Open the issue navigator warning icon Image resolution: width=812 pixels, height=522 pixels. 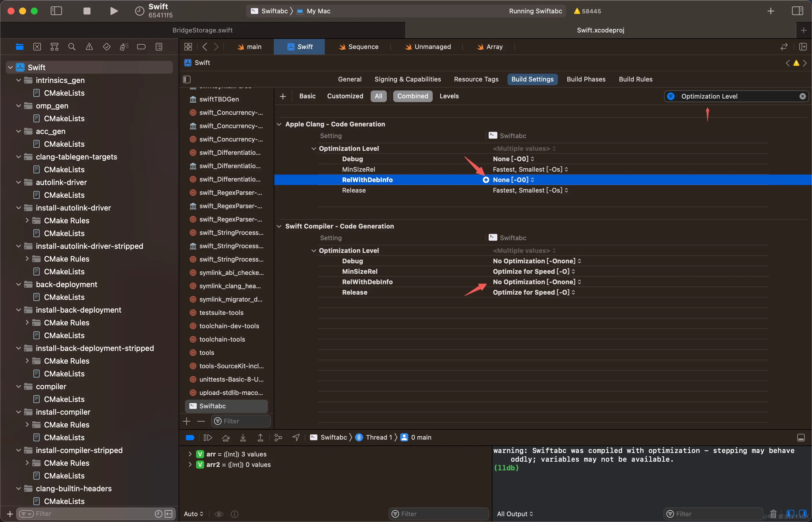pos(89,47)
